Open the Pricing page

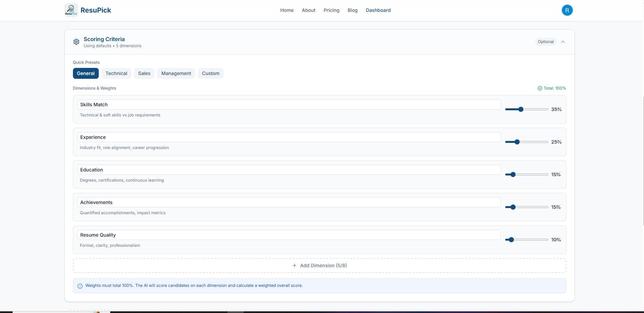331,10
